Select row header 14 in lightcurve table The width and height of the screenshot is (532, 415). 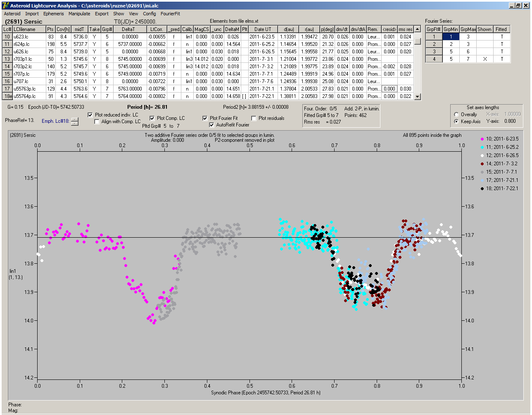pyautogui.click(x=7, y=67)
